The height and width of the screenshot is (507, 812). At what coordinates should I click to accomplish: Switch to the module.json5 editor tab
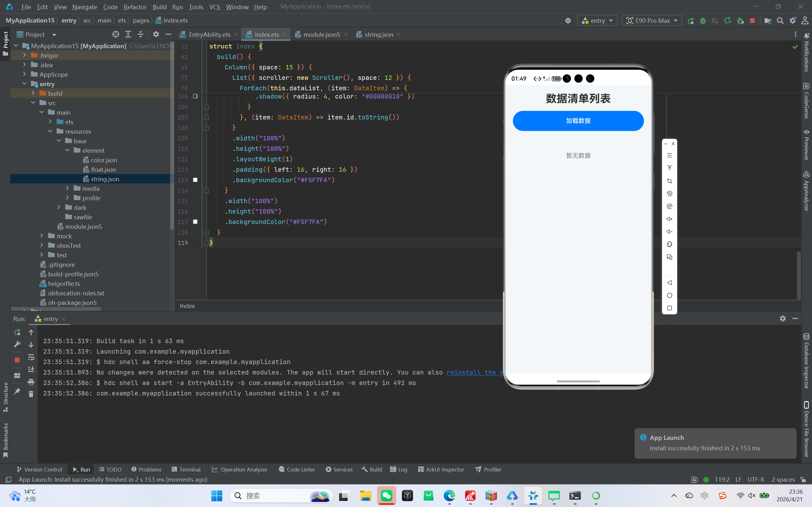coord(321,35)
